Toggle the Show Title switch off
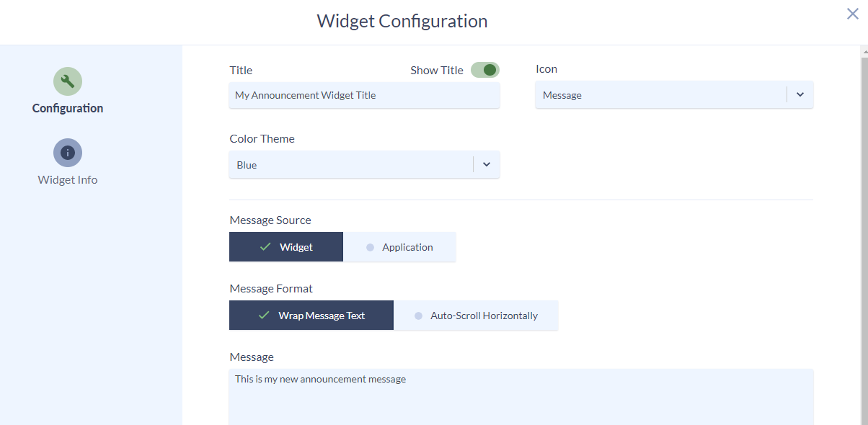This screenshot has height=425, width=868. pos(485,70)
